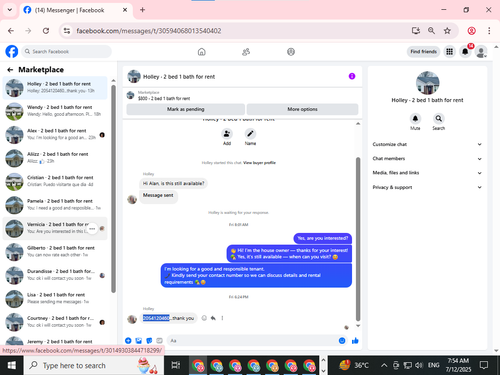Open more options on Holley's message
This screenshot has height=375, width=500.
click(222, 318)
